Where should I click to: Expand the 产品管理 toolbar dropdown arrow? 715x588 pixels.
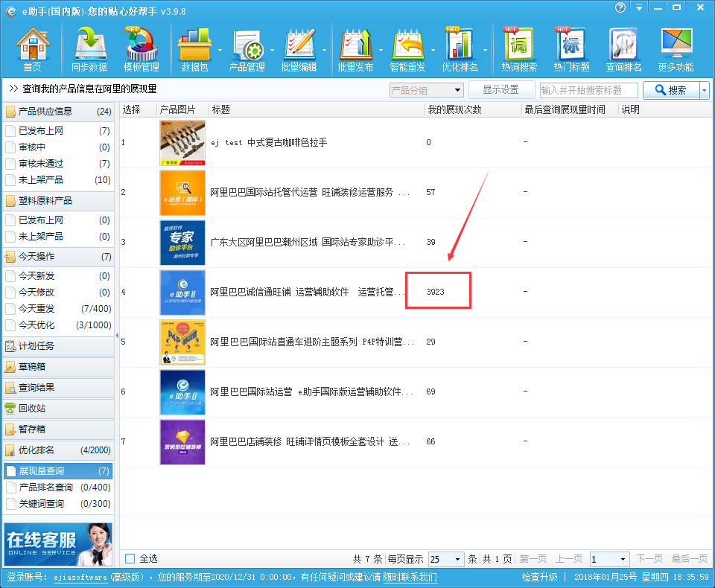273,50
